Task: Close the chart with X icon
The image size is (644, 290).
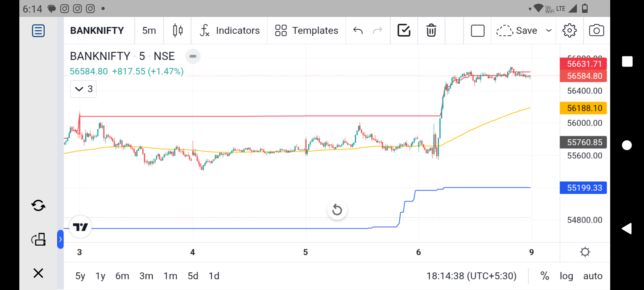Action: pos(38,273)
